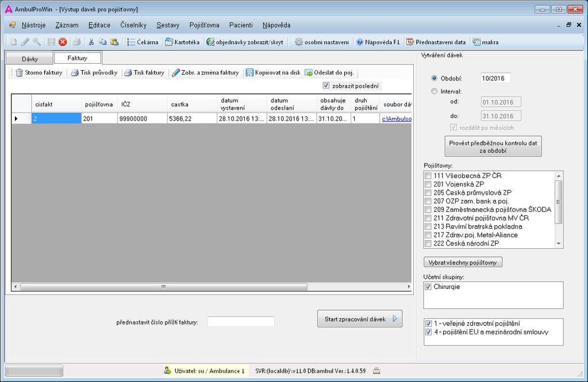
Task: Check 205 Česká průmyslová ZP insurer
Action: [x=428, y=192]
